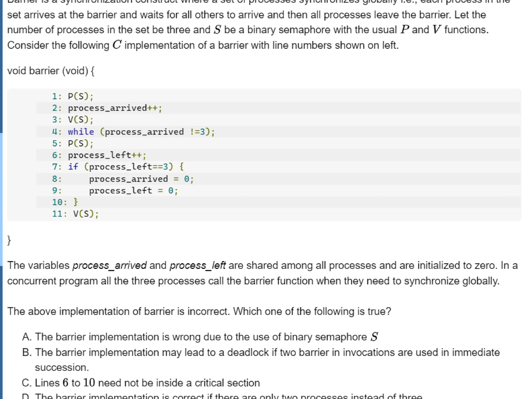Click the 'void barrier (void) {' text
532x399 pixels.
[x=51, y=71]
